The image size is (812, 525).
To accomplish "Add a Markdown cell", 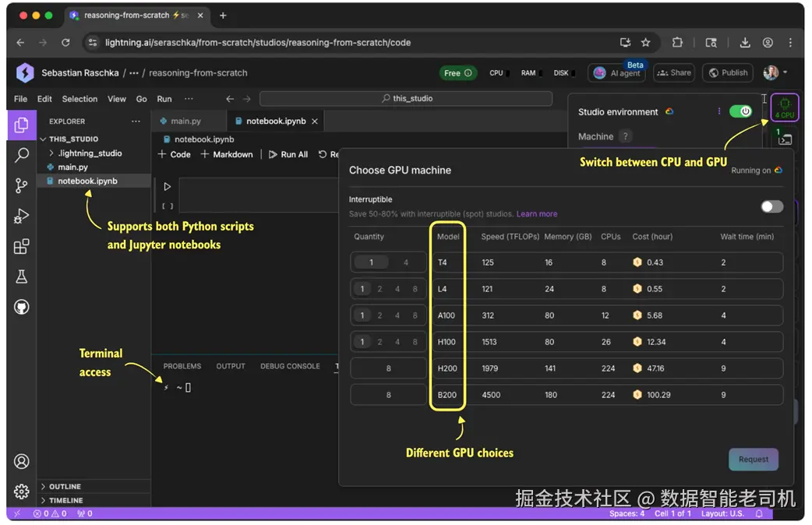I will (227, 154).
